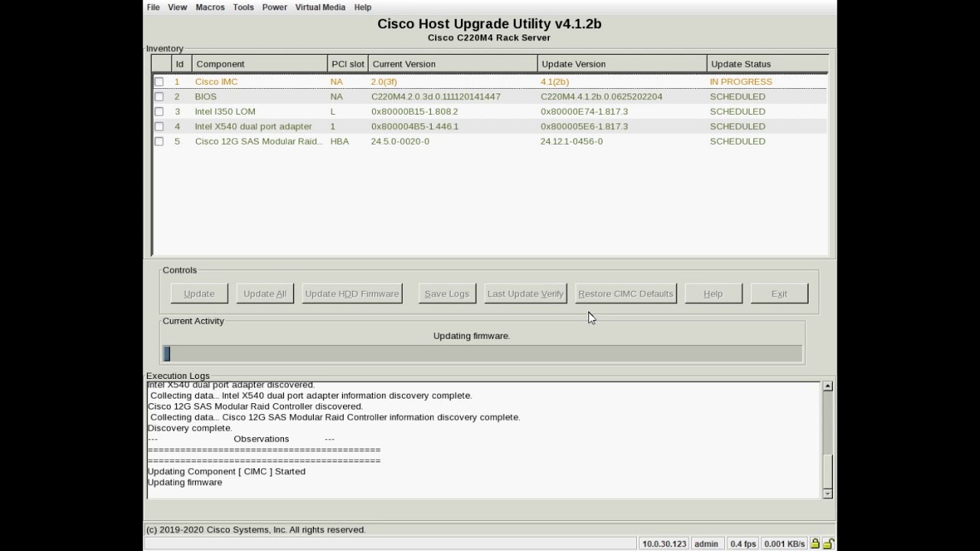The width and height of the screenshot is (980, 551).
Task: Check the Cisco 12G SAS Modular Raid box
Action: point(159,142)
